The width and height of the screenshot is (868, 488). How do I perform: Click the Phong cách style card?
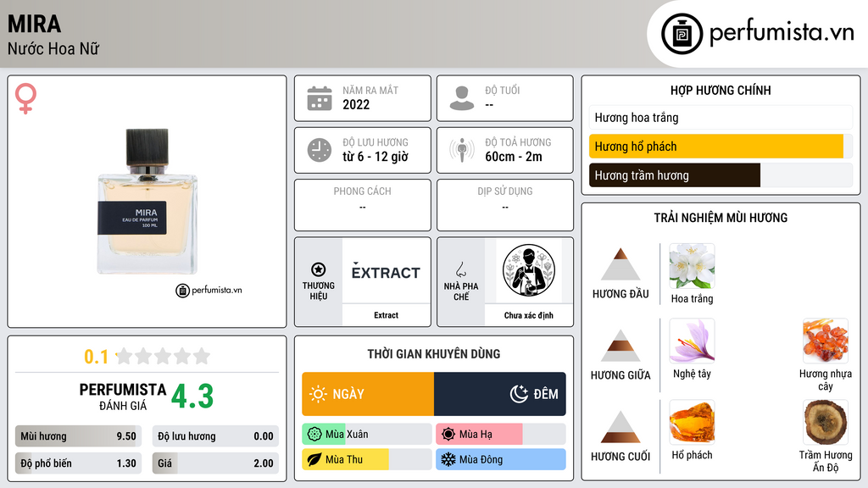363,205
